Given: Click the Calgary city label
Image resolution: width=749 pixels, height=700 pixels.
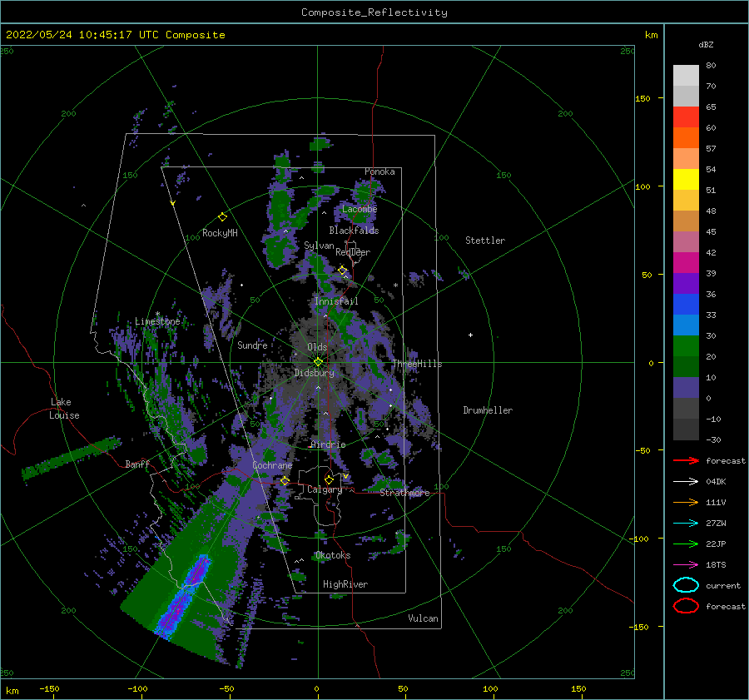Looking at the screenshot, I should [x=325, y=489].
